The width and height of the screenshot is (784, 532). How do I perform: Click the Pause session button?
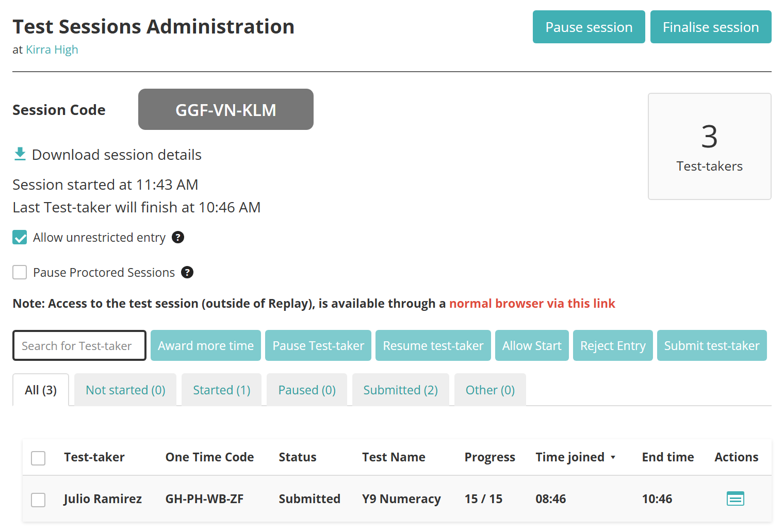(589, 27)
